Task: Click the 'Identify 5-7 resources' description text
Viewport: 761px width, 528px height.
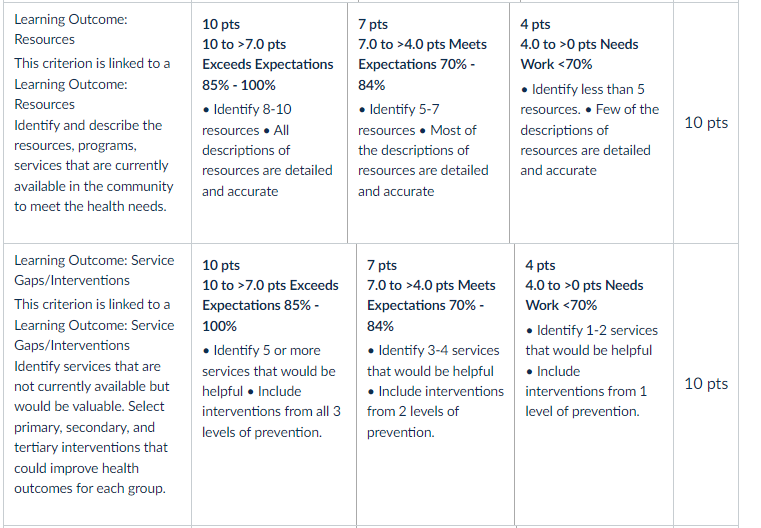Action: point(399,120)
